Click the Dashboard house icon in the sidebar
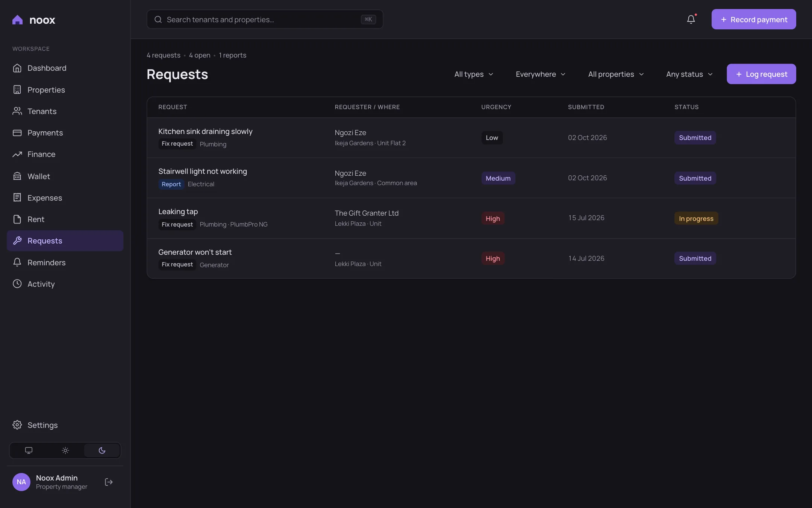The width and height of the screenshot is (812, 508). (x=17, y=68)
